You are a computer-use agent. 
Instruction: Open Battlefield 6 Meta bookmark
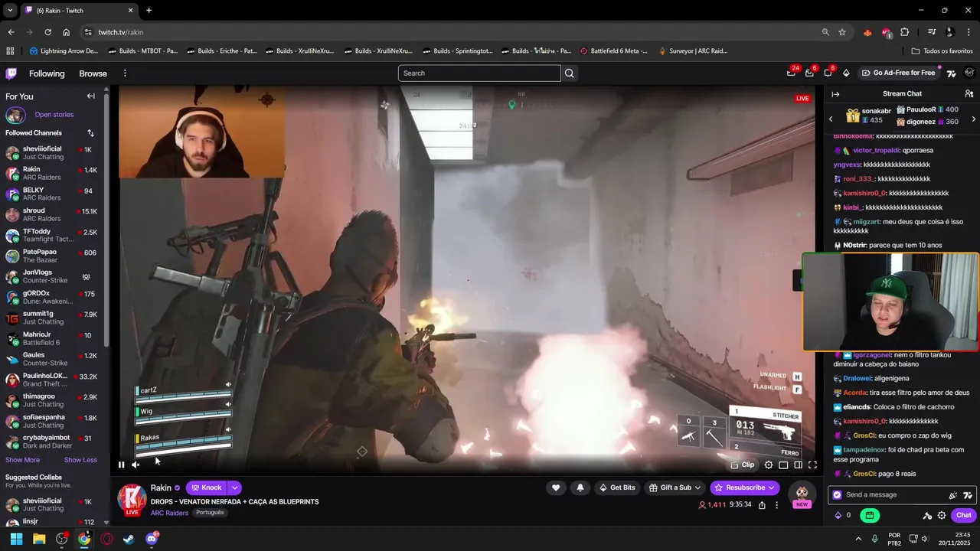(x=613, y=51)
